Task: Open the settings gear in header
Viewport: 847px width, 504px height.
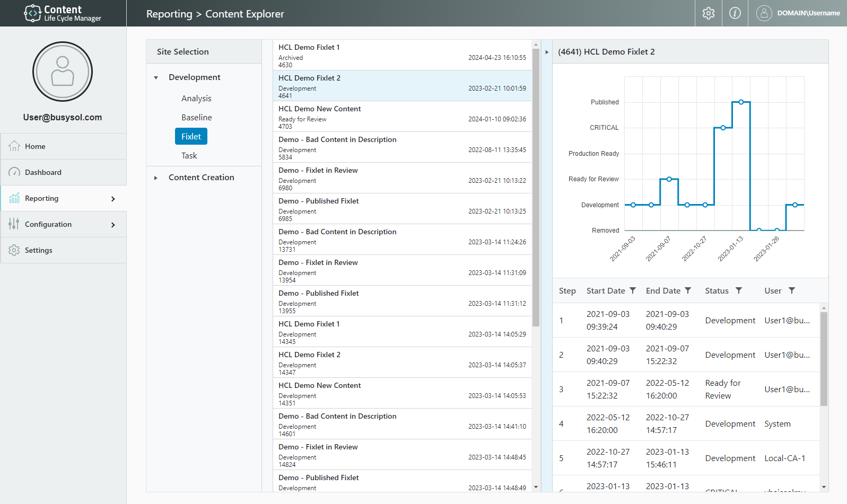Action: pos(709,13)
